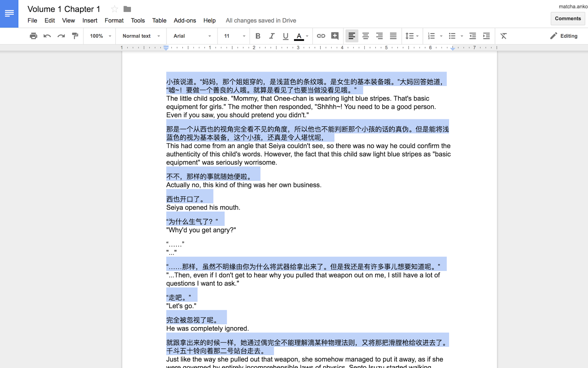Open the Help menu
588x368 pixels.
209,20
